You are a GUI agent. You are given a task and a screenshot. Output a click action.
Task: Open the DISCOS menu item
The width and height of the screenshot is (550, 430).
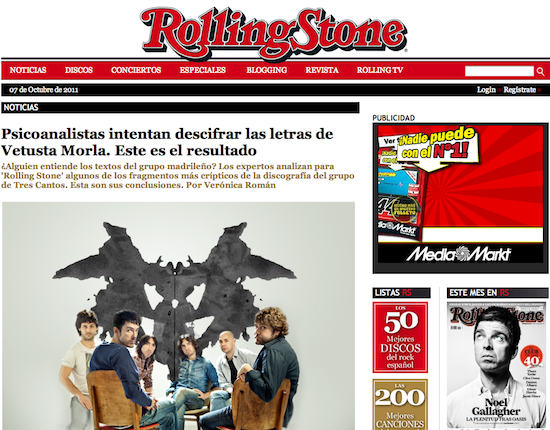(79, 70)
